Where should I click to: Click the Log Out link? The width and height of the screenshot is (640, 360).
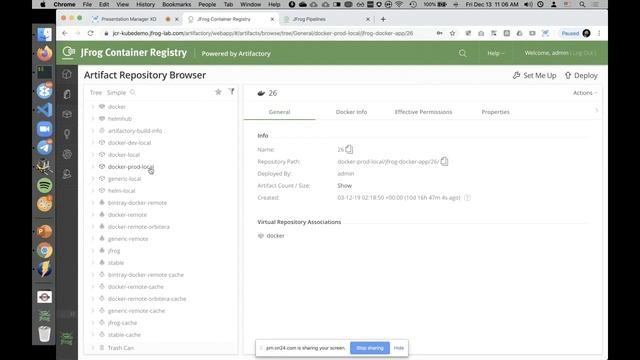[584, 53]
